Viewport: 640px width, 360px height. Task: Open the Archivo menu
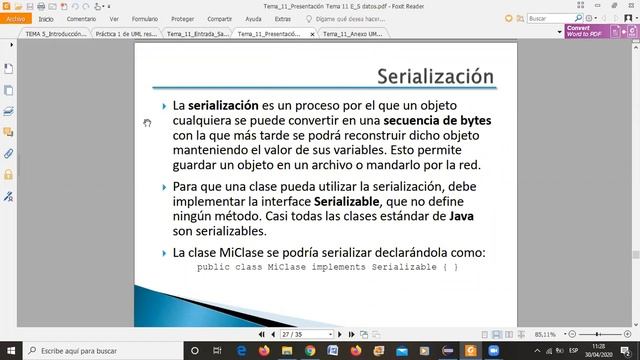point(16,19)
